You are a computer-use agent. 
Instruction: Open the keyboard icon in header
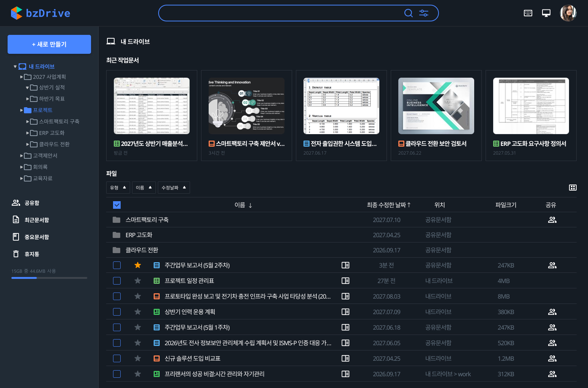528,13
